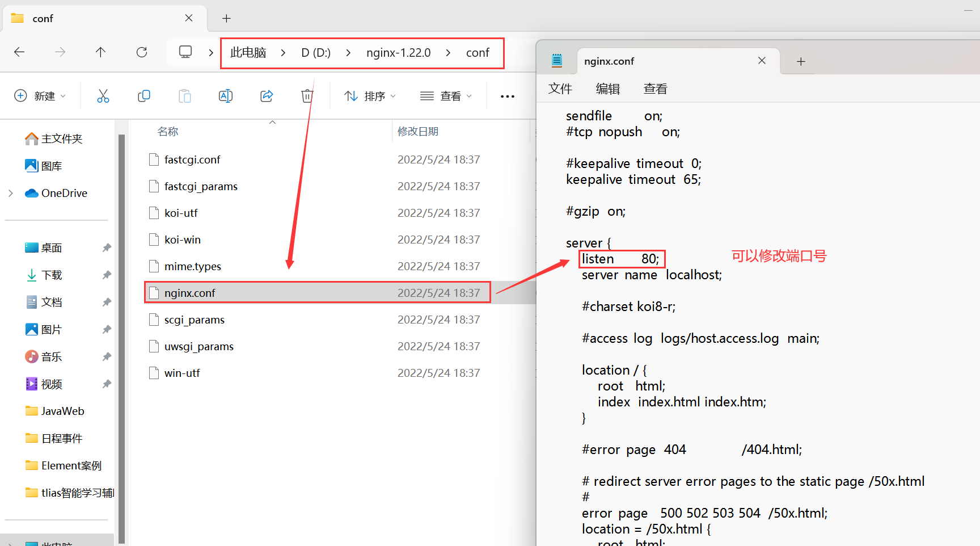Screen dimensions: 980x546
Task: Click the Rename icon in toolbar
Action: coord(226,96)
